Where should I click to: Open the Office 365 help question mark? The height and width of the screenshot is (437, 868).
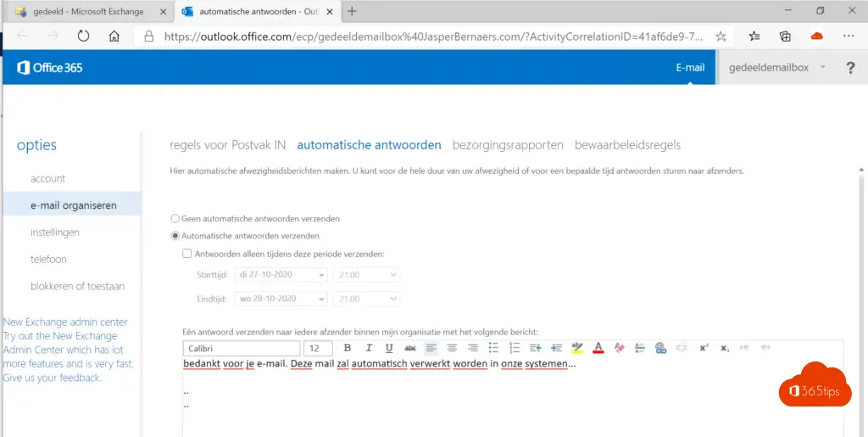coord(850,68)
